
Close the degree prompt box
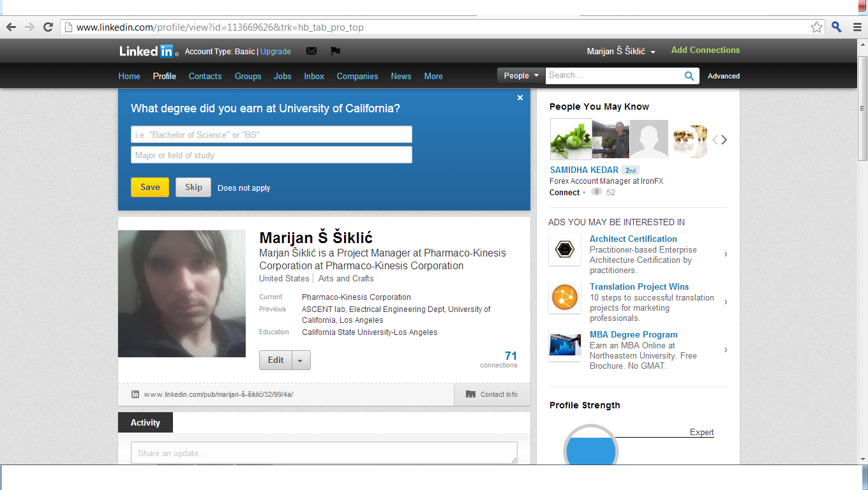pos(520,98)
